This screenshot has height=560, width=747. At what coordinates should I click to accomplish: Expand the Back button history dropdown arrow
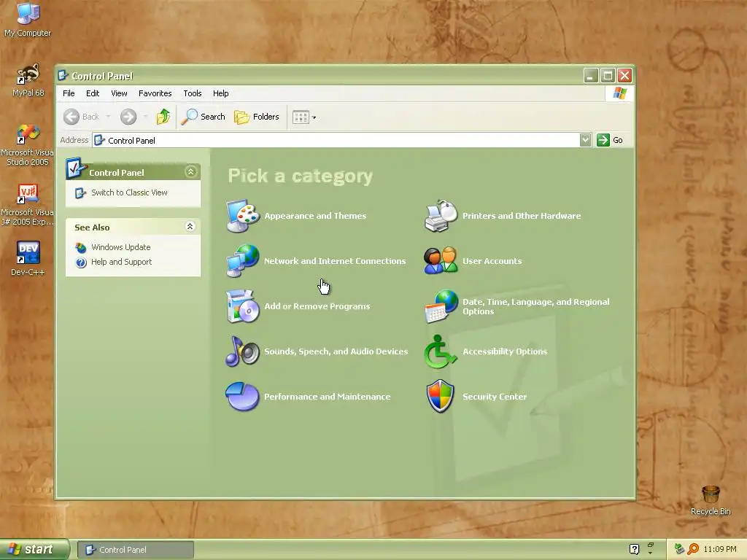point(108,117)
